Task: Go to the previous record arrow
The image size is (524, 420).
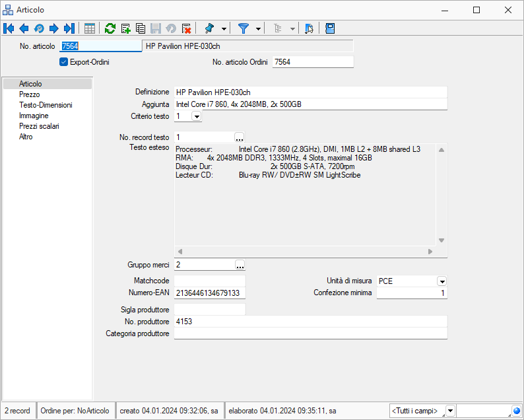Action: click(x=24, y=28)
